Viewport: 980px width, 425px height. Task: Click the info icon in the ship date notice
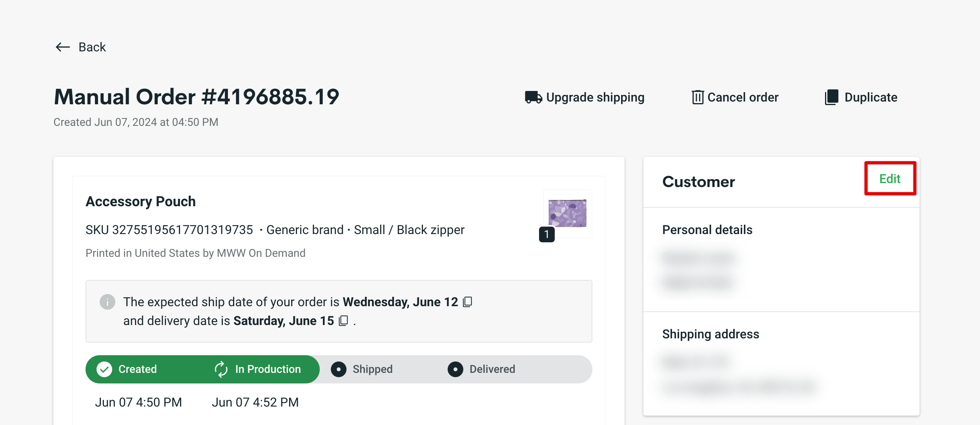(107, 302)
